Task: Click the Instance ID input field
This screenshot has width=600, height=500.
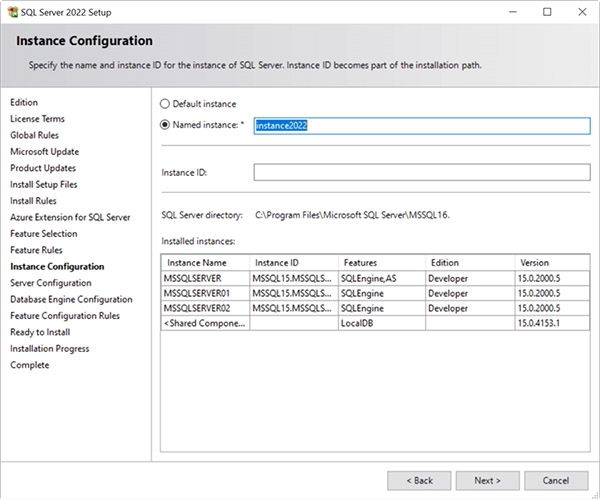Action: 422,173
